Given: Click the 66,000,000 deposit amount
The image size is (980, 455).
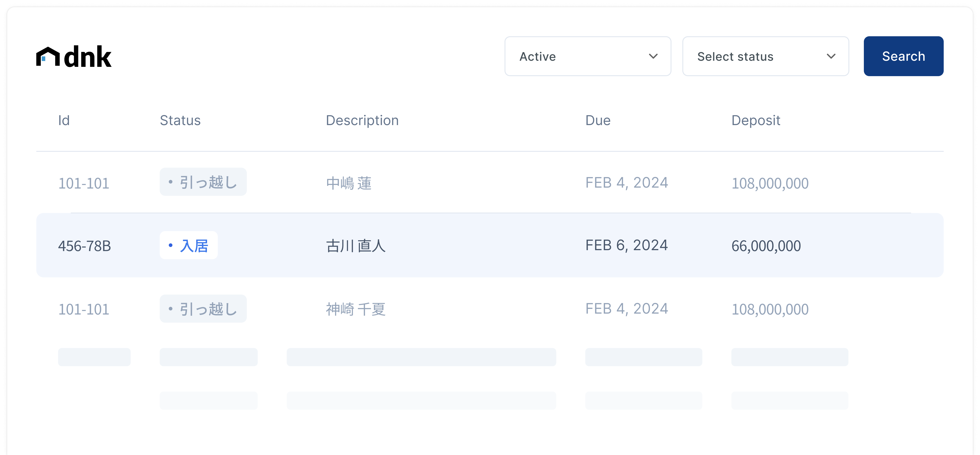Looking at the screenshot, I should [x=766, y=246].
